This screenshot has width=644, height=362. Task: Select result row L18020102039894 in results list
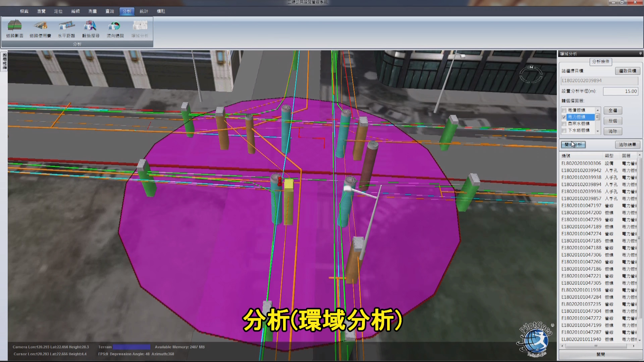point(599,184)
